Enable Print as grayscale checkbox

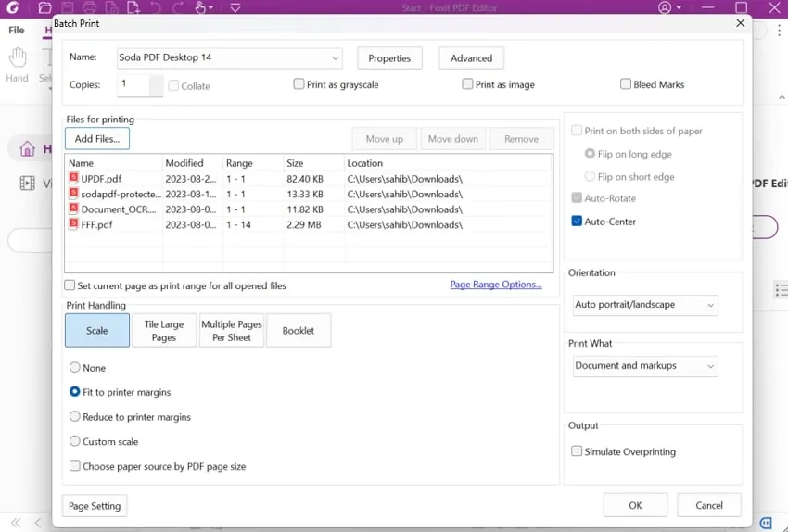(299, 84)
